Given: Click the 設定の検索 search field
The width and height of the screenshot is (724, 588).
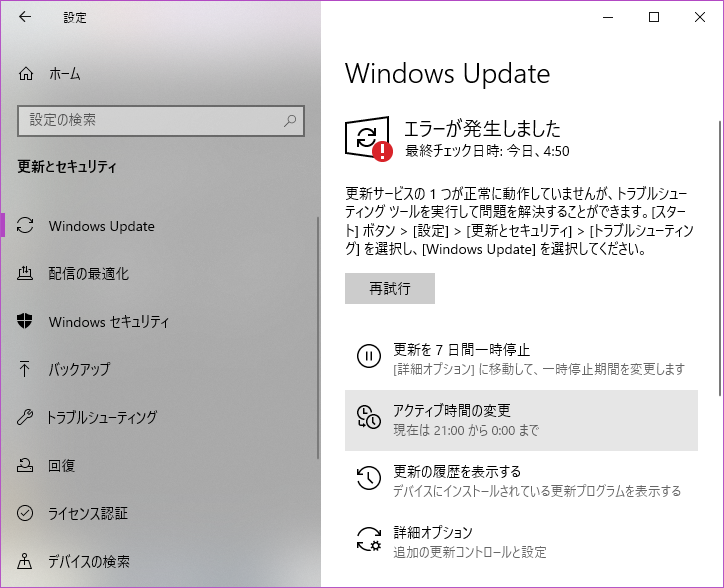Looking at the screenshot, I should tap(161, 121).
